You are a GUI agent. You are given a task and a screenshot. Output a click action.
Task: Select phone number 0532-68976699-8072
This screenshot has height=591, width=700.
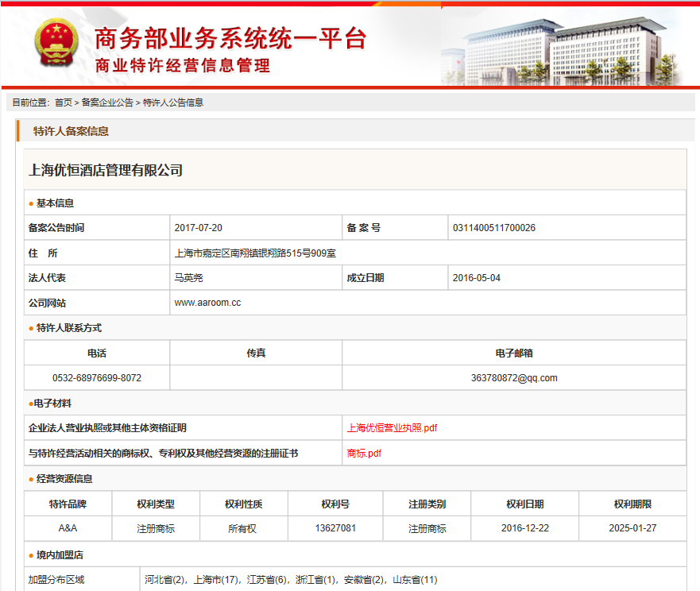click(x=97, y=378)
